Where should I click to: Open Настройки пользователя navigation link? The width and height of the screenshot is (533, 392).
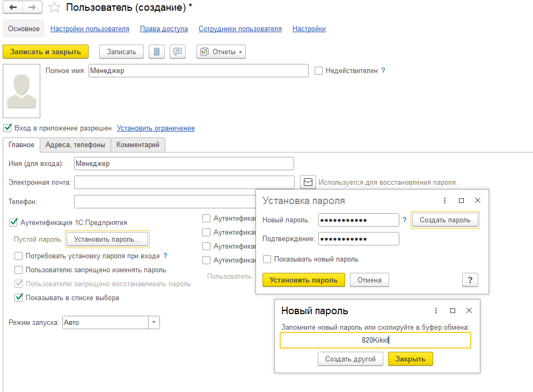click(90, 29)
